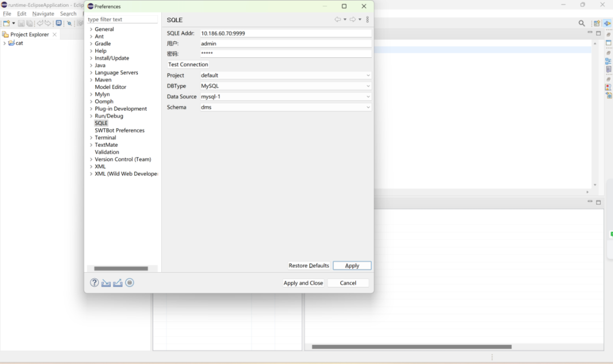613x364 pixels.
Task: Expand the cat project in Project Explorer
Action: [5, 43]
